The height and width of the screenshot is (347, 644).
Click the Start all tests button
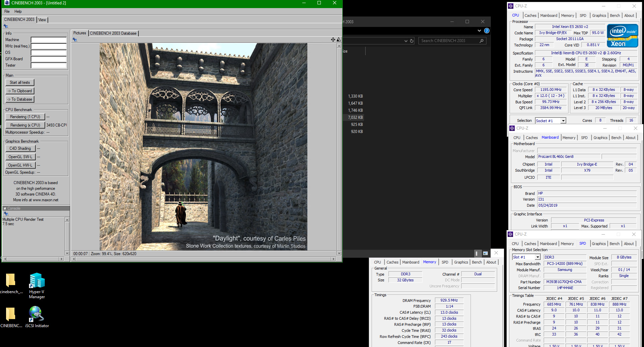point(20,82)
